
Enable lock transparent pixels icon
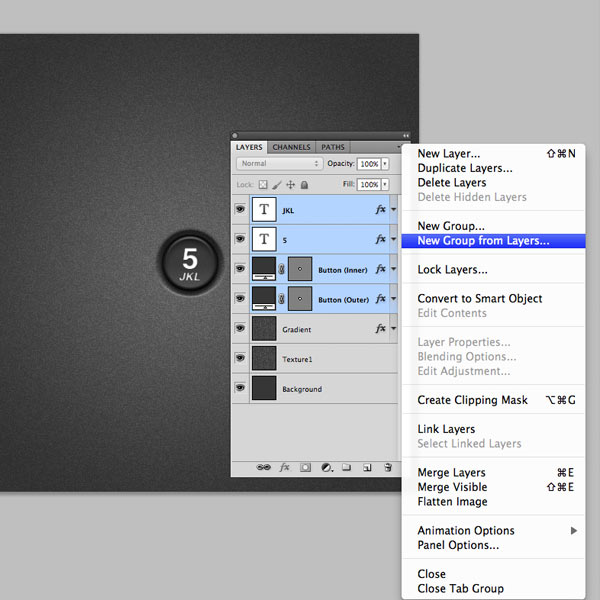point(263,185)
